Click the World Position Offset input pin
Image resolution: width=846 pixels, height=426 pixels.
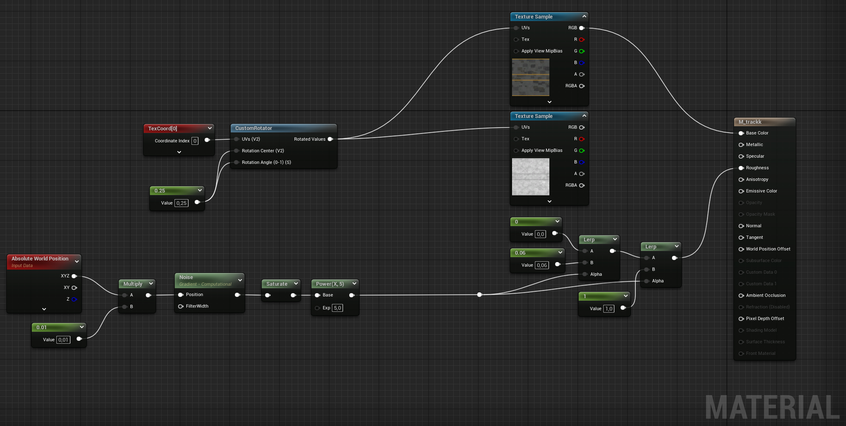[741, 249]
